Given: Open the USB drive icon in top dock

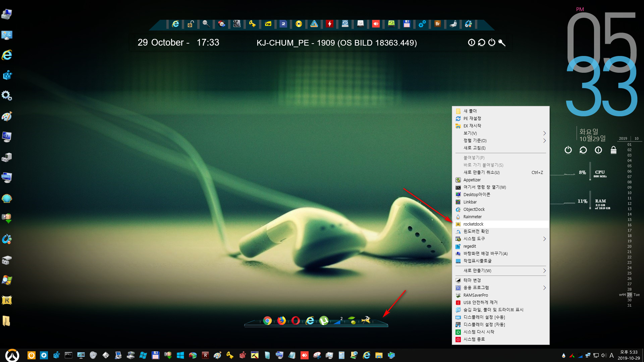Looking at the screenshot, I should coord(453,24).
